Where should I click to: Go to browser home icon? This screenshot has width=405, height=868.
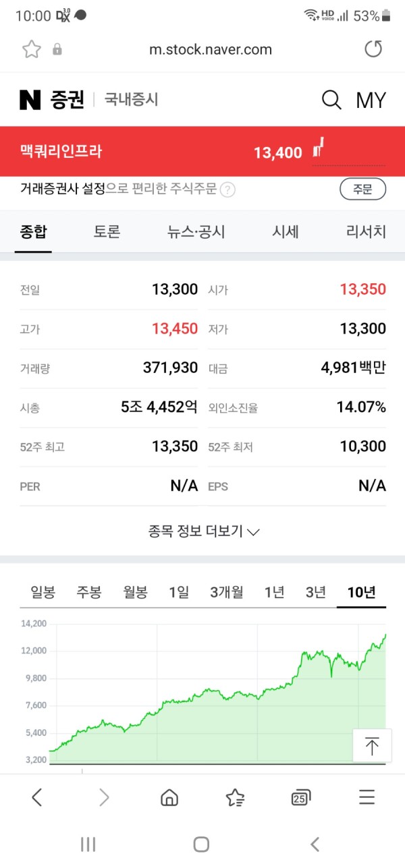pyautogui.click(x=169, y=798)
